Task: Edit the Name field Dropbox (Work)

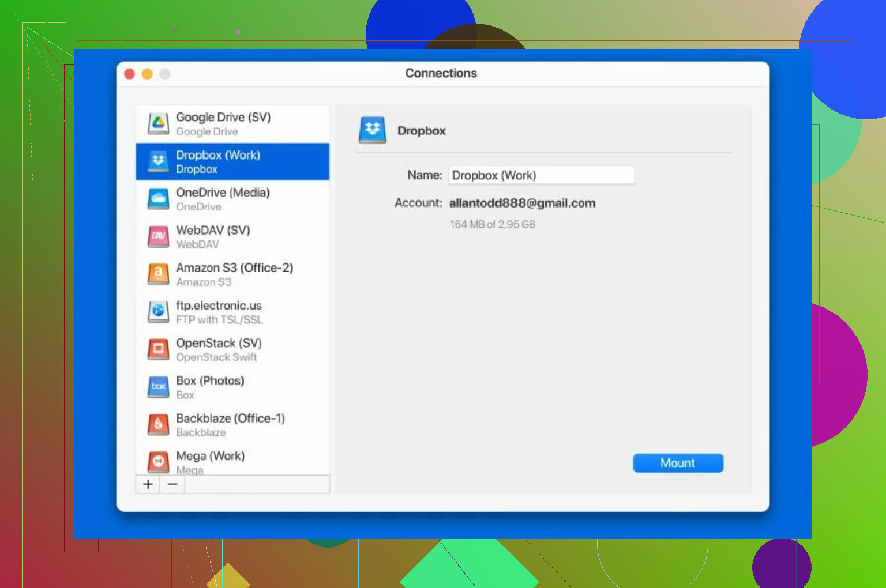Action: 541,175
